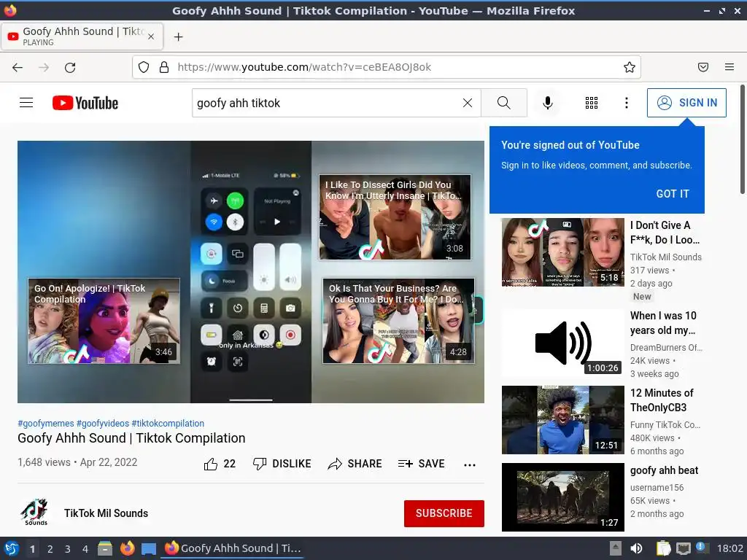This screenshot has width=747, height=560.
Task: Go back with Firefox back arrow
Action: point(18,67)
